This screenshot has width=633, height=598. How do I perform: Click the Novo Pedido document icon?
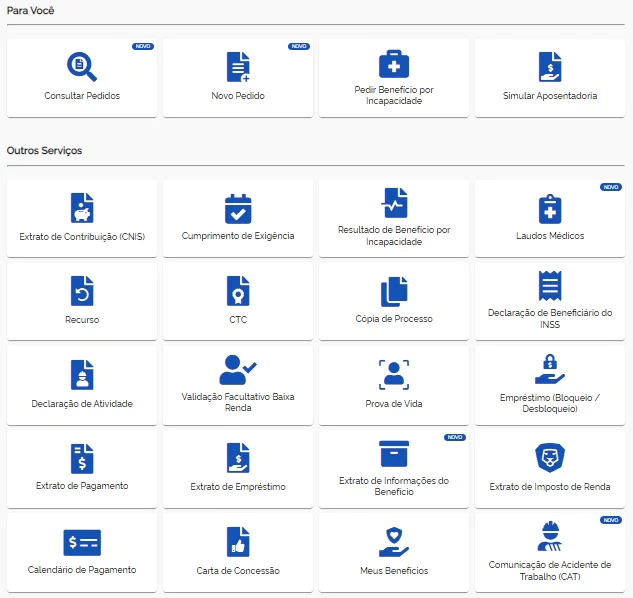[238, 66]
